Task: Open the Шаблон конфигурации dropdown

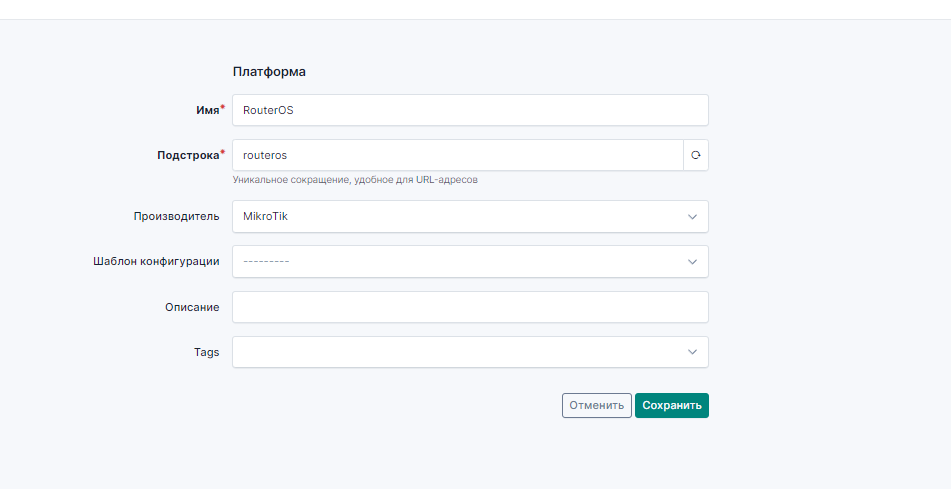Action: click(460, 261)
